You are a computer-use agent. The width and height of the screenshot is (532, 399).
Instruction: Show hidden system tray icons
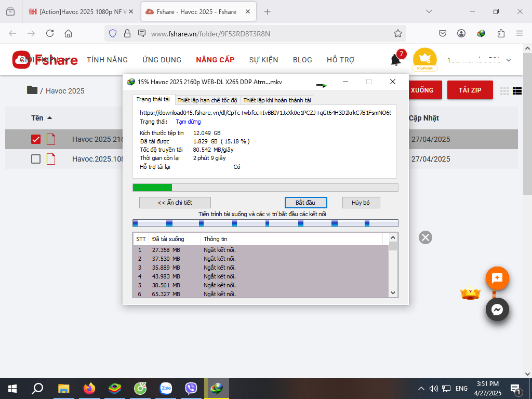(x=421, y=389)
